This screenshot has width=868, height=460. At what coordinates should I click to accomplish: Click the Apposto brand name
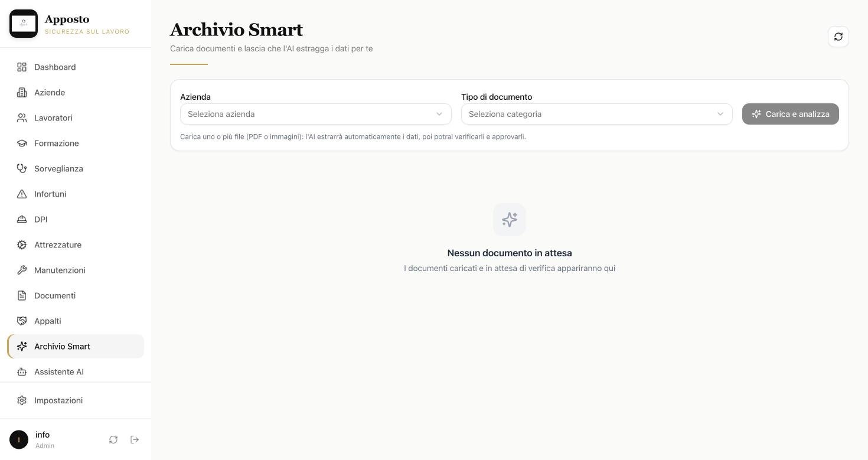point(67,19)
